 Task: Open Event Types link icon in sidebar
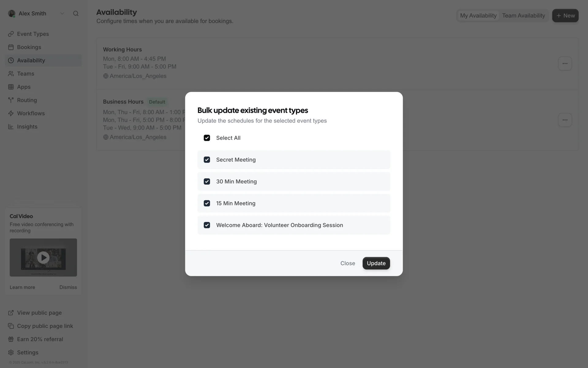pos(11,34)
